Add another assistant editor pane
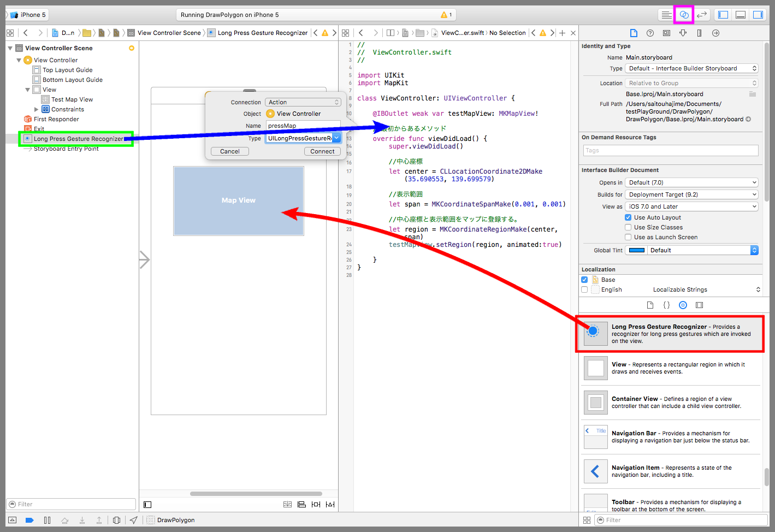Screen dimensions: 775x532 coord(562,33)
